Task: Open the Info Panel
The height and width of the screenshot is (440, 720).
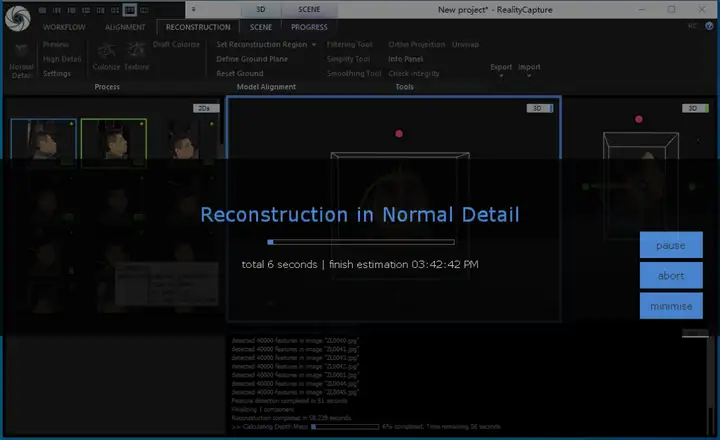Action: coord(405,59)
